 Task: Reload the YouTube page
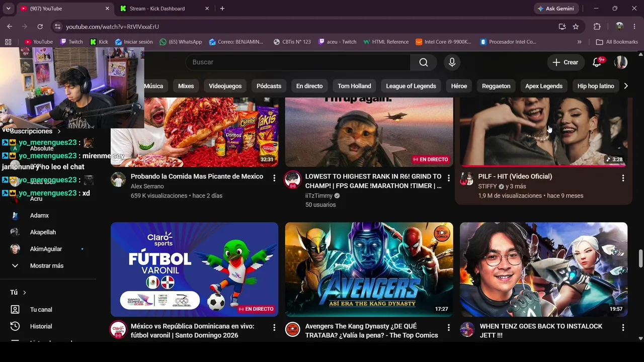(40, 27)
